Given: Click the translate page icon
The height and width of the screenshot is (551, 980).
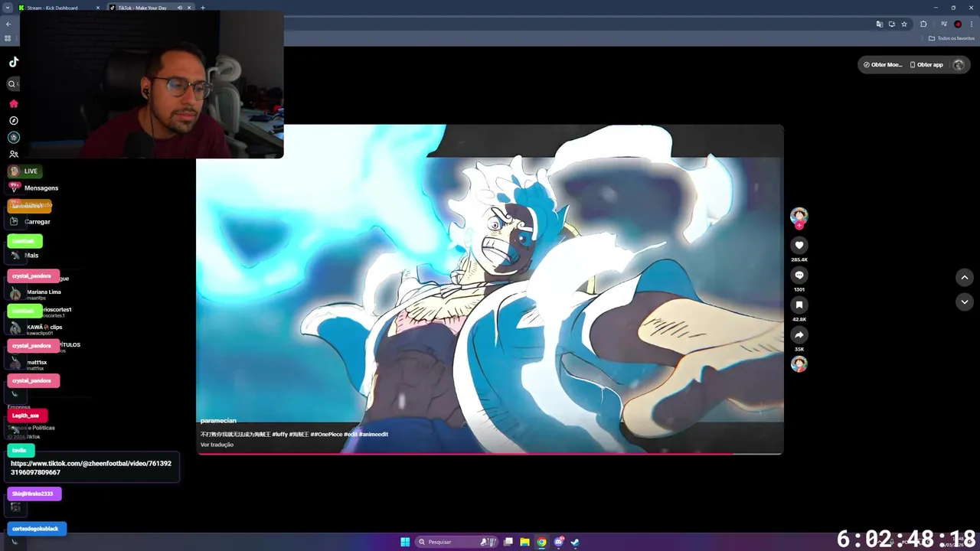Looking at the screenshot, I should click(880, 24).
